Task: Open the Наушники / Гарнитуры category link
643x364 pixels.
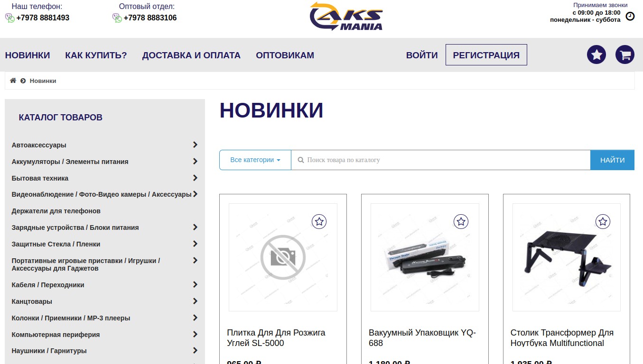Action: [x=49, y=351]
